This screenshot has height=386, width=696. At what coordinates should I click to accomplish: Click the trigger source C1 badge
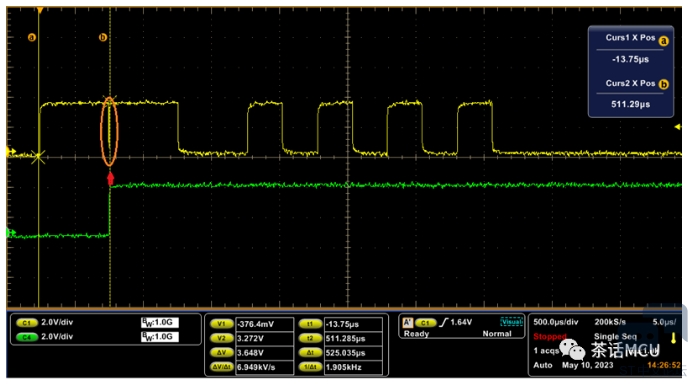pyautogui.click(x=425, y=323)
